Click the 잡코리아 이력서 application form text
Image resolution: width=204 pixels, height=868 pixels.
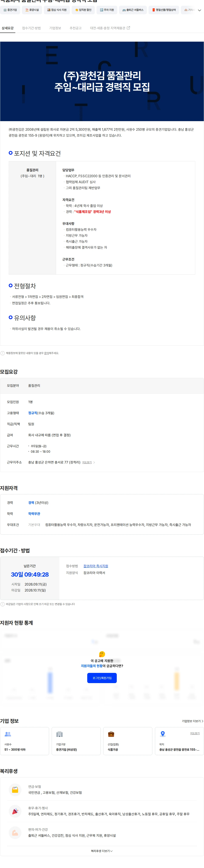point(94,573)
